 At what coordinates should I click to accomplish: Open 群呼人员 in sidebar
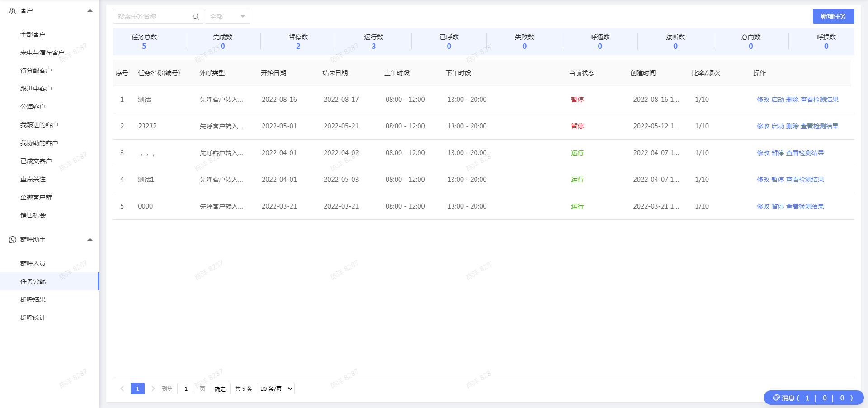pyautogui.click(x=33, y=263)
